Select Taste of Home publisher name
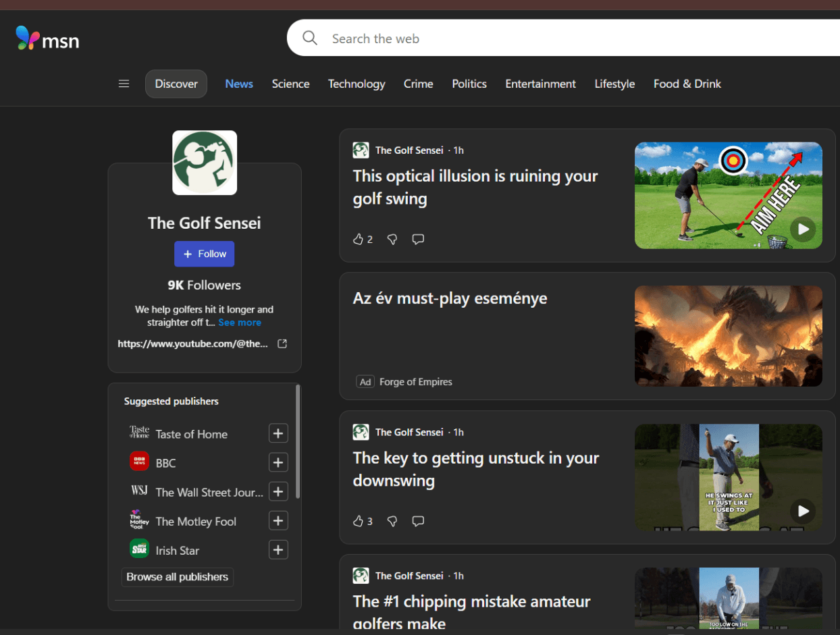840x635 pixels. point(192,434)
